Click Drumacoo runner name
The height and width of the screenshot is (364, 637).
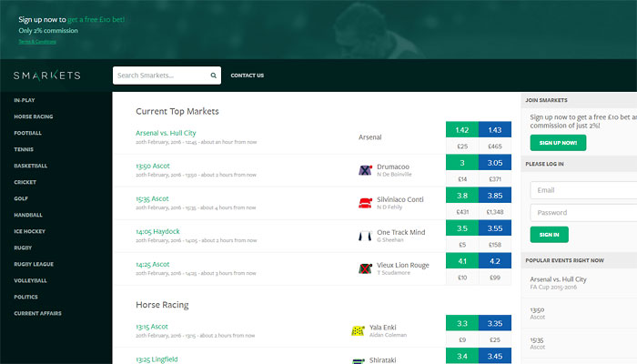pyautogui.click(x=393, y=167)
